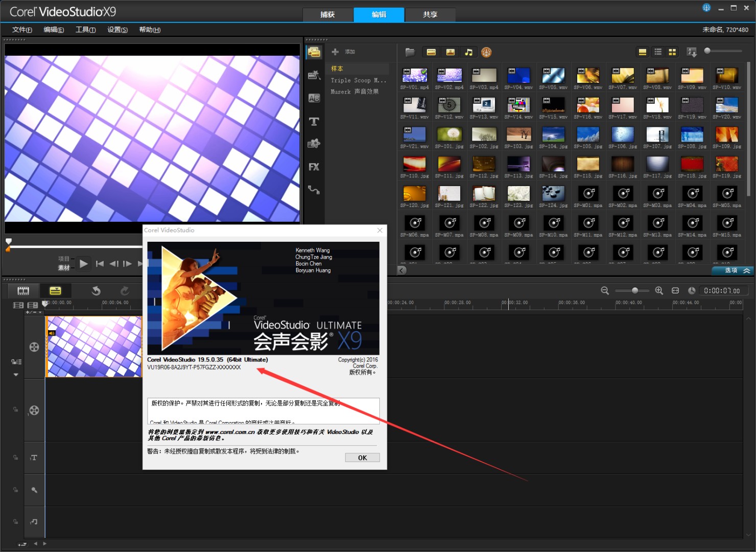Click the sort library A-Z icon
This screenshot has width=756, height=552.
pos(692,52)
